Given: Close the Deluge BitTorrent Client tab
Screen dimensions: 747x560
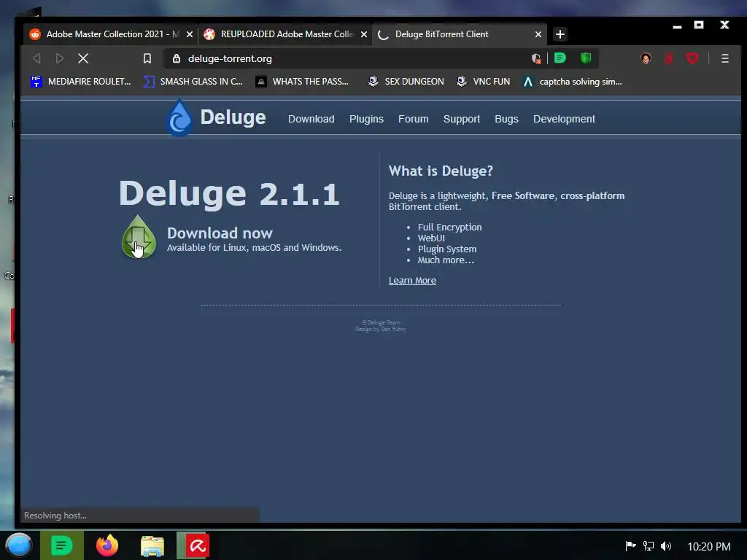Looking at the screenshot, I should tap(538, 34).
